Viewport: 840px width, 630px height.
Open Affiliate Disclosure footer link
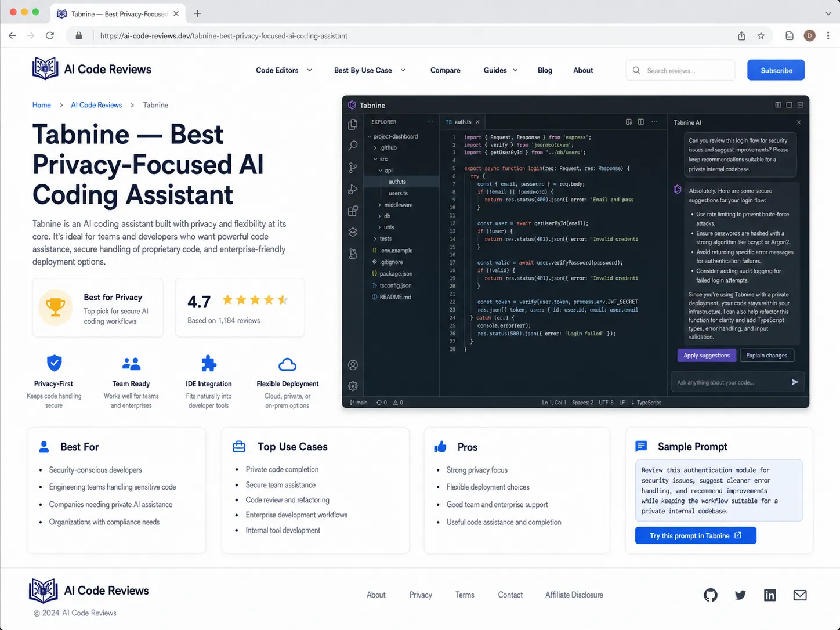click(574, 595)
